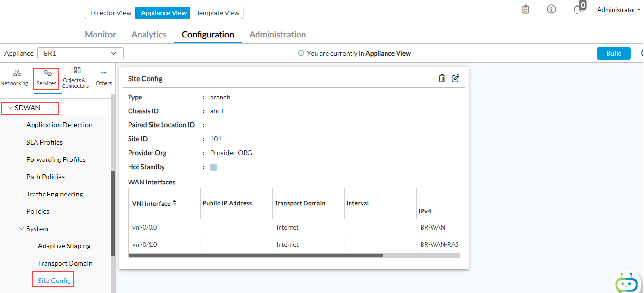Collapse the System tree item

coord(21,228)
